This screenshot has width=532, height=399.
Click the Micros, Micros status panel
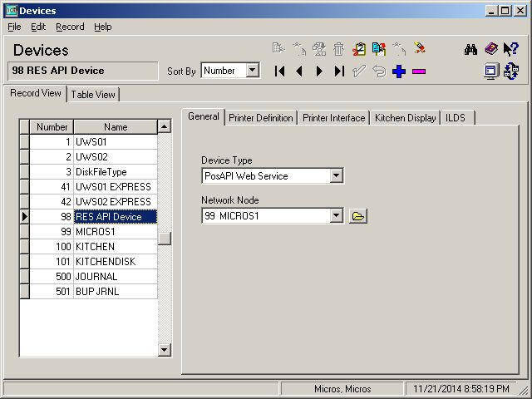point(342,388)
